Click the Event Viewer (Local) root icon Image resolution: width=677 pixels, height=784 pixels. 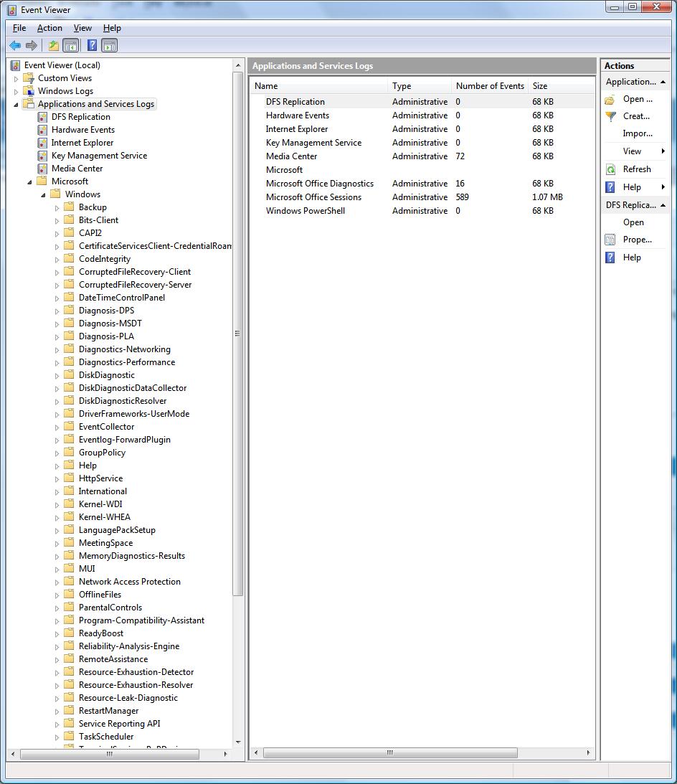(16, 65)
